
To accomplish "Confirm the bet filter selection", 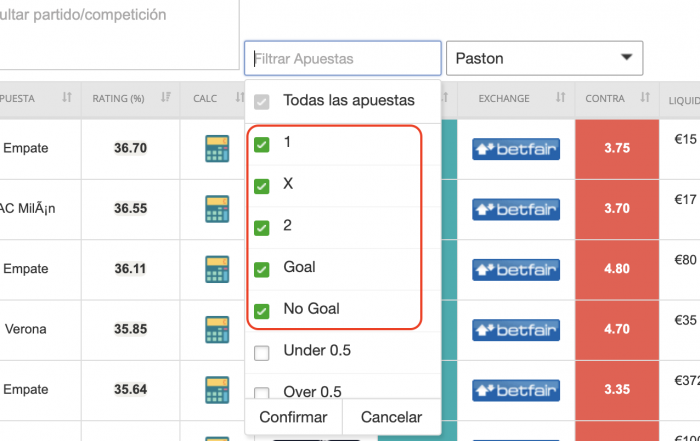I will [293, 417].
